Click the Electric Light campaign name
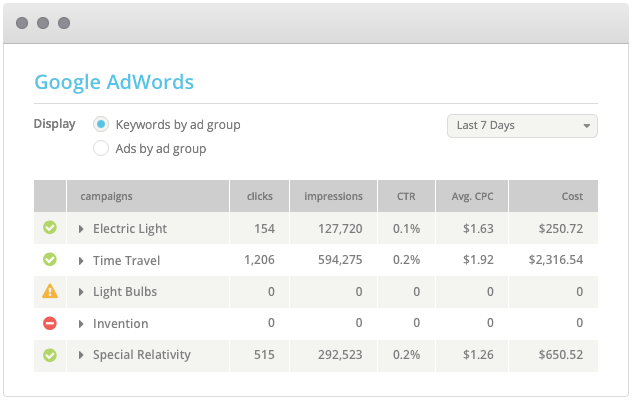 coord(130,229)
